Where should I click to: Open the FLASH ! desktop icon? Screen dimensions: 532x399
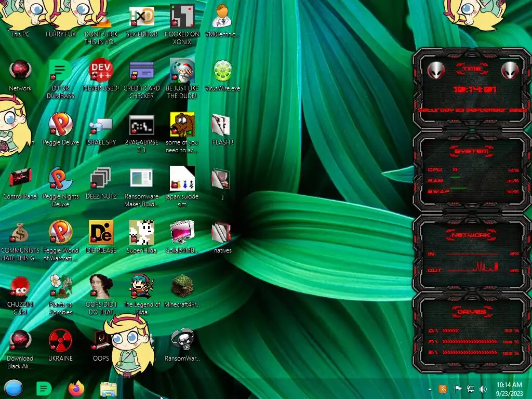(x=221, y=125)
